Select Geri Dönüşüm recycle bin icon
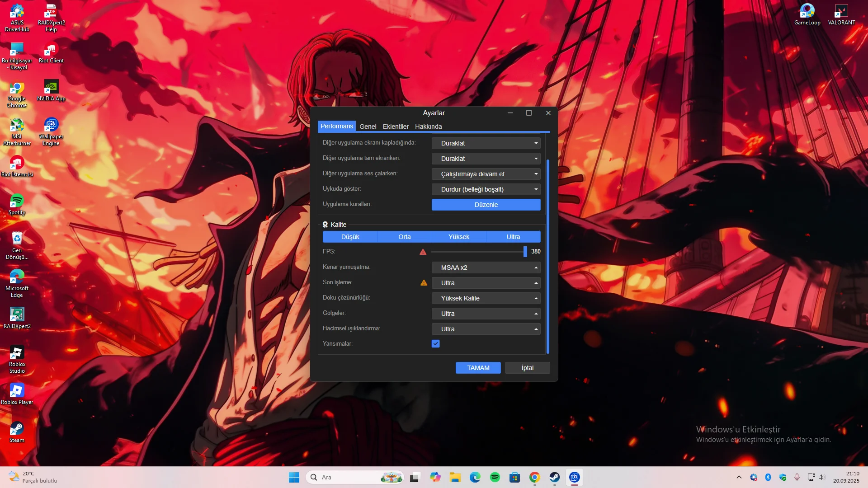The height and width of the screenshot is (488, 868). (17, 246)
